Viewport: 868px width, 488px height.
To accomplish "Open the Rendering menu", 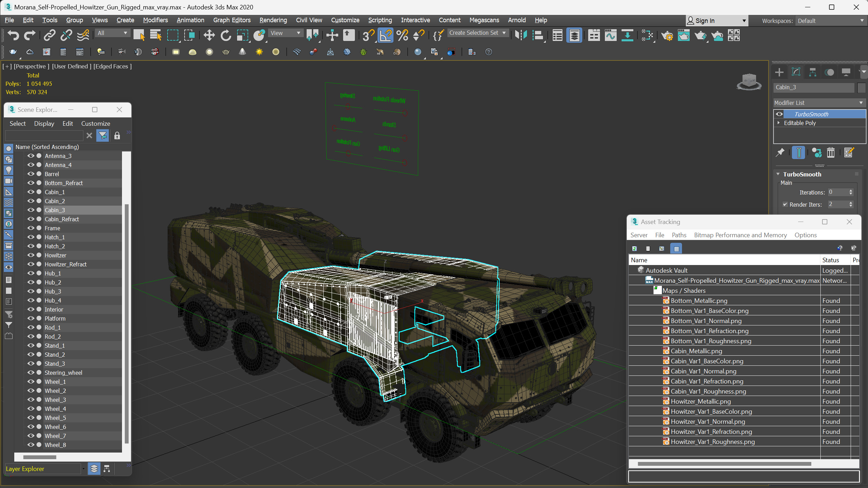I will 273,20.
